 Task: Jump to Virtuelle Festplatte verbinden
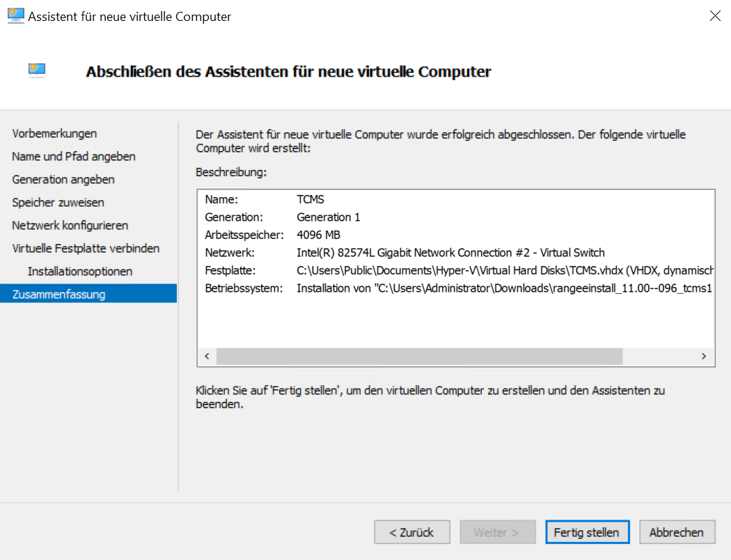[86, 249]
